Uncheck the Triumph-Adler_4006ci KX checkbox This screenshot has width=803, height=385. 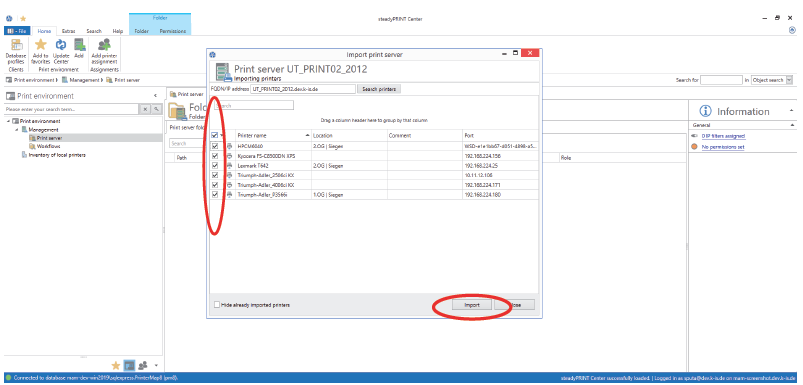tap(215, 185)
